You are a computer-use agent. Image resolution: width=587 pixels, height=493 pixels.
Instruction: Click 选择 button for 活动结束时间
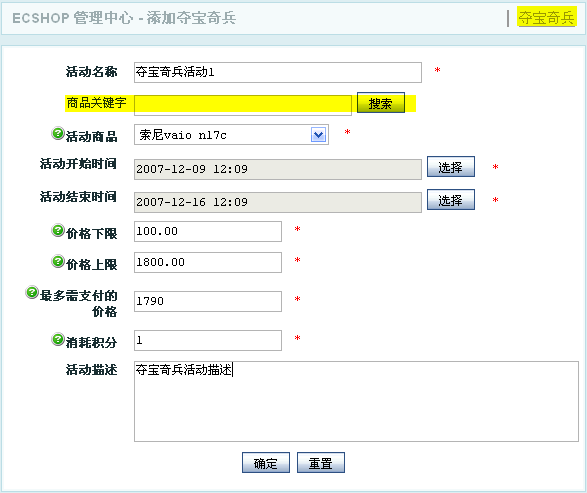tap(451, 200)
